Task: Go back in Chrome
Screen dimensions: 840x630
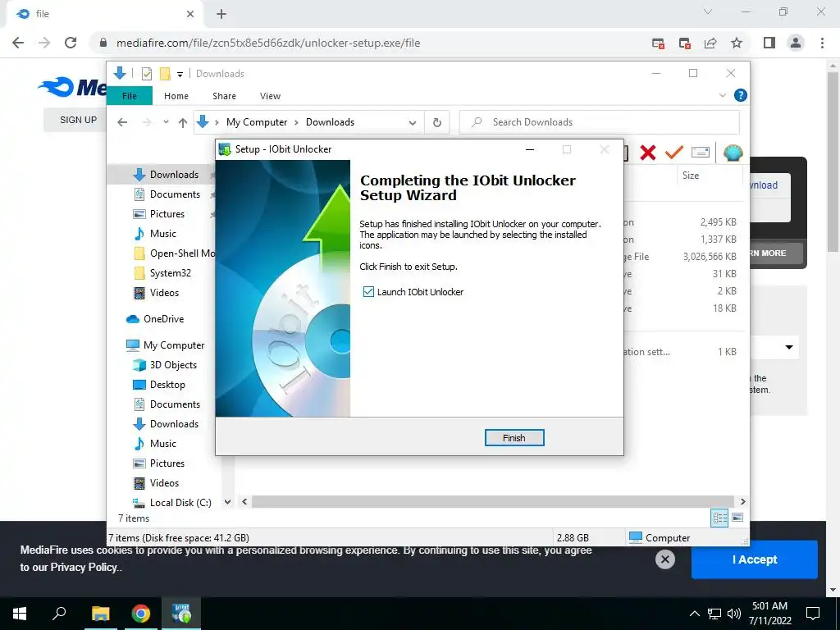Action: [x=18, y=43]
